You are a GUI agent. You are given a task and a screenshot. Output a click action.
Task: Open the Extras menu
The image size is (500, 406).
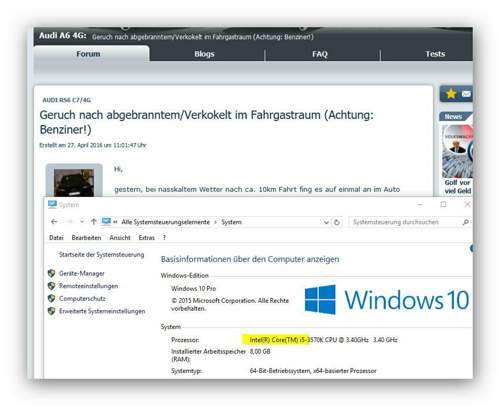click(147, 238)
